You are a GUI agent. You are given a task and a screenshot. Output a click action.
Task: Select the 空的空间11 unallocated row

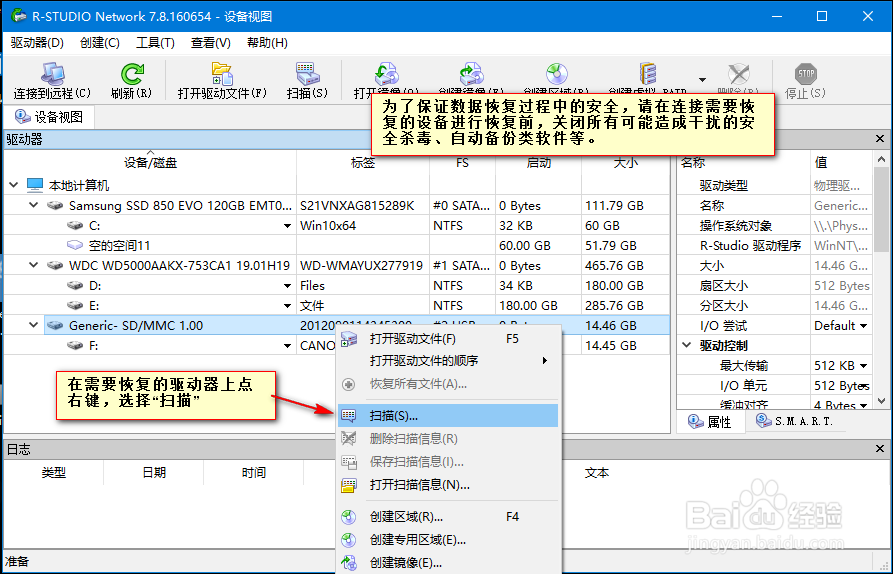[337, 245]
